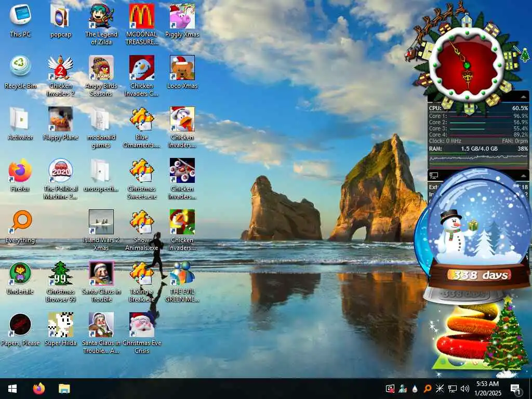The height and width of the screenshot is (399, 532).
Task: Open the Everything orange magnifier tray icon
Action: tap(428, 389)
